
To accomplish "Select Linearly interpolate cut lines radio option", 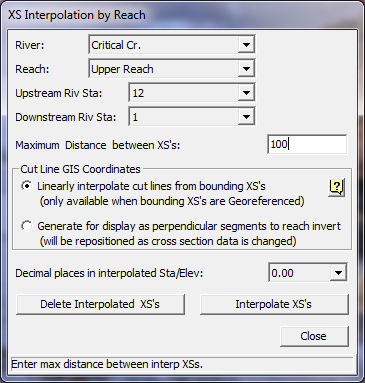I will tap(26, 186).
